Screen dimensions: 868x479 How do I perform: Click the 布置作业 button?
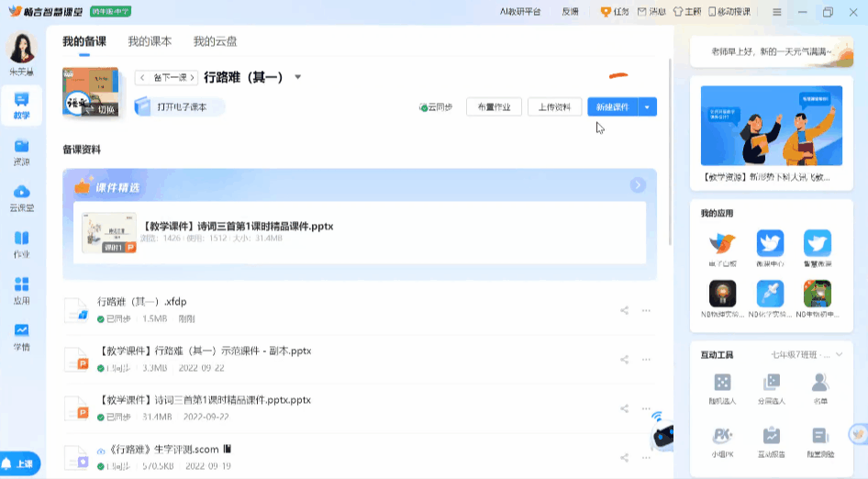[494, 107]
